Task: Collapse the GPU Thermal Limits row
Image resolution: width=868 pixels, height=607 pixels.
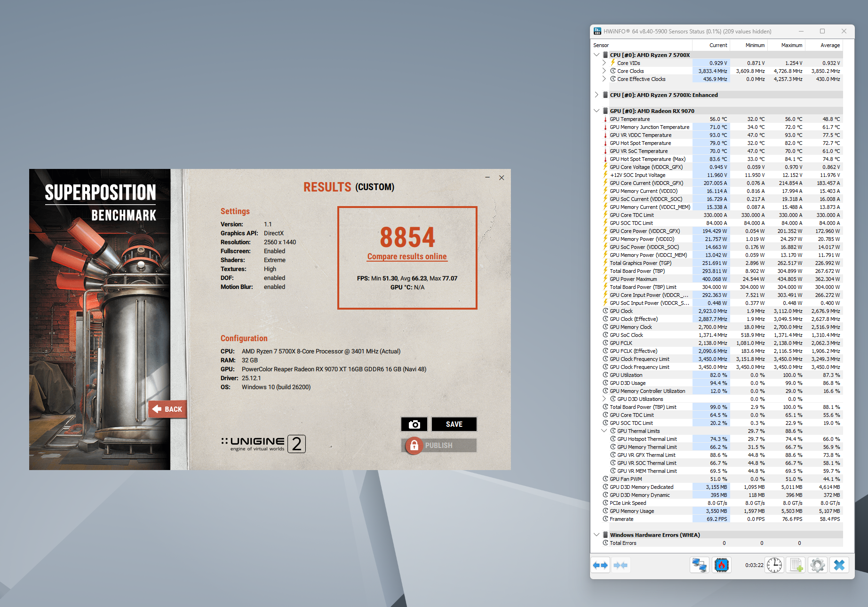Action: click(x=604, y=431)
